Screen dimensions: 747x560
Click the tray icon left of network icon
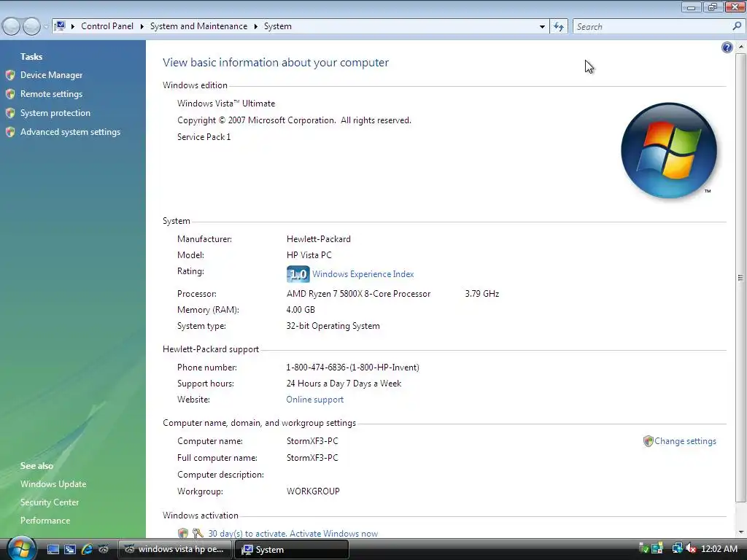(x=658, y=548)
